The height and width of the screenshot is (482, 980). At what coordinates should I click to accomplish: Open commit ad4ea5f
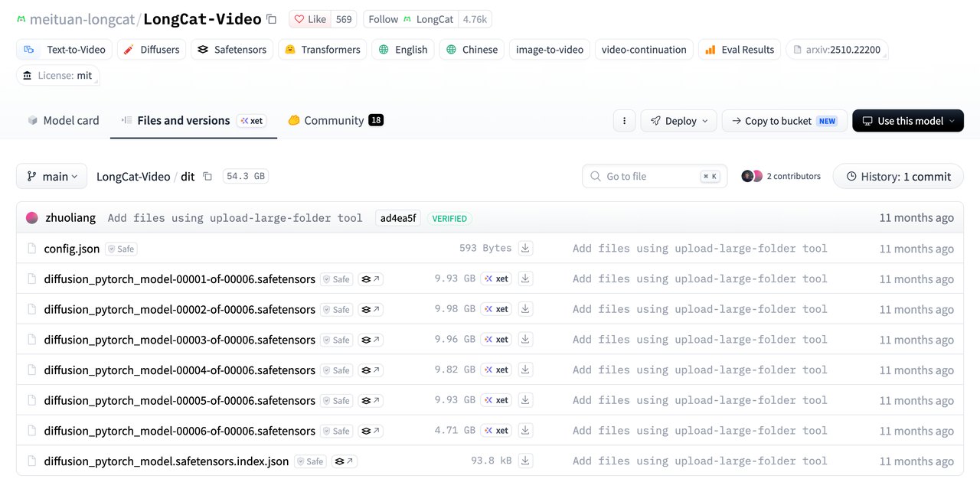coord(398,218)
